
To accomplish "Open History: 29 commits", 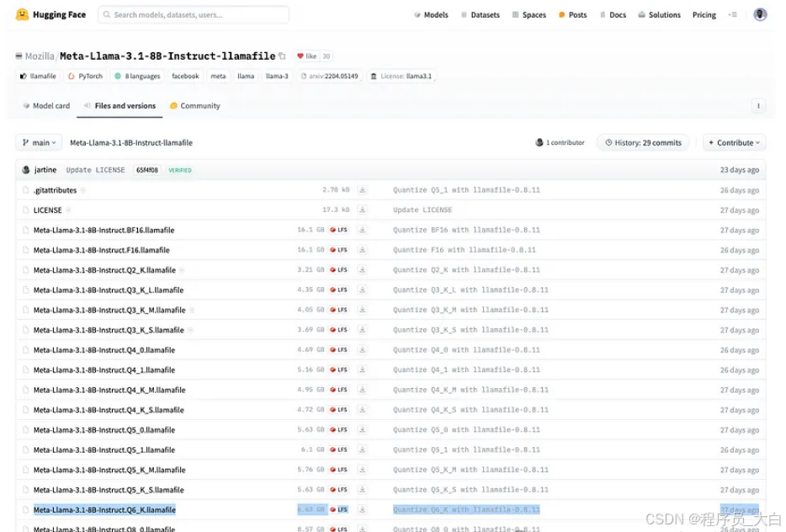I will [643, 143].
